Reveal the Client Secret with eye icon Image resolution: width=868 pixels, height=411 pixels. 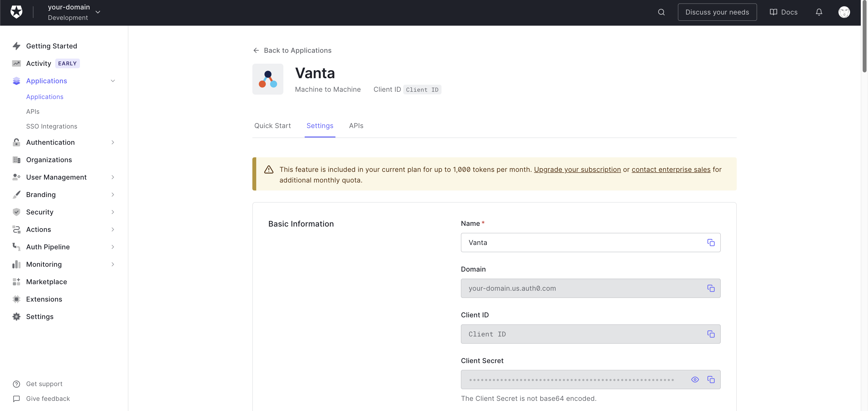click(x=695, y=380)
